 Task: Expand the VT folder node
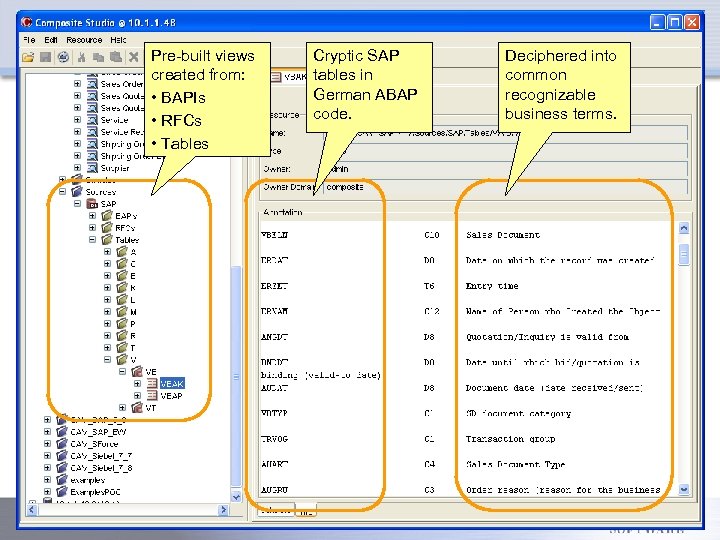tap(122, 407)
